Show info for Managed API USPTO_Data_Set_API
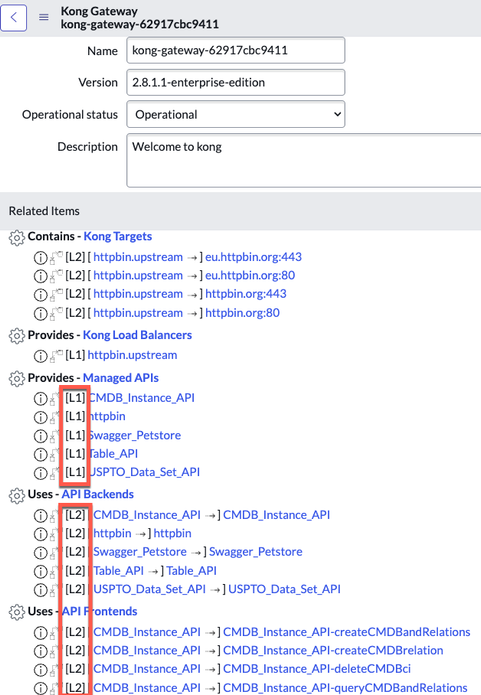The height and width of the screenshot is (695, 481). [x=40, y=473]
